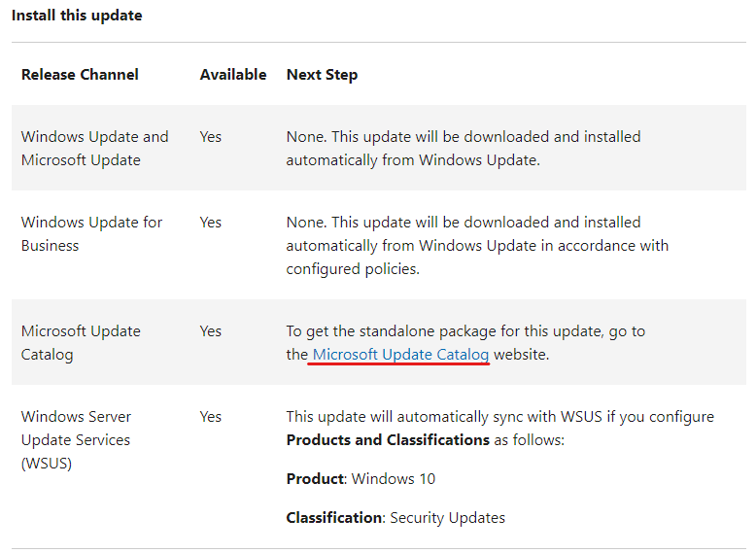The width and height of the screenshot is (756, 553).
Task: Select the "Windows Update for Business" cell
Action: 91,234
